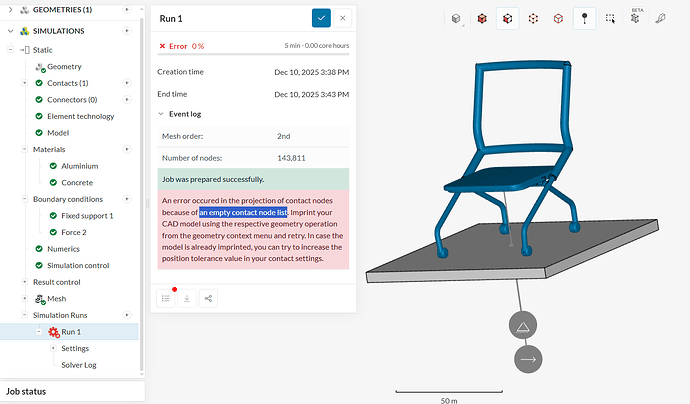
Task: Click the rightmost brush-like viewer toolbar icon
Action: point(661,18)
